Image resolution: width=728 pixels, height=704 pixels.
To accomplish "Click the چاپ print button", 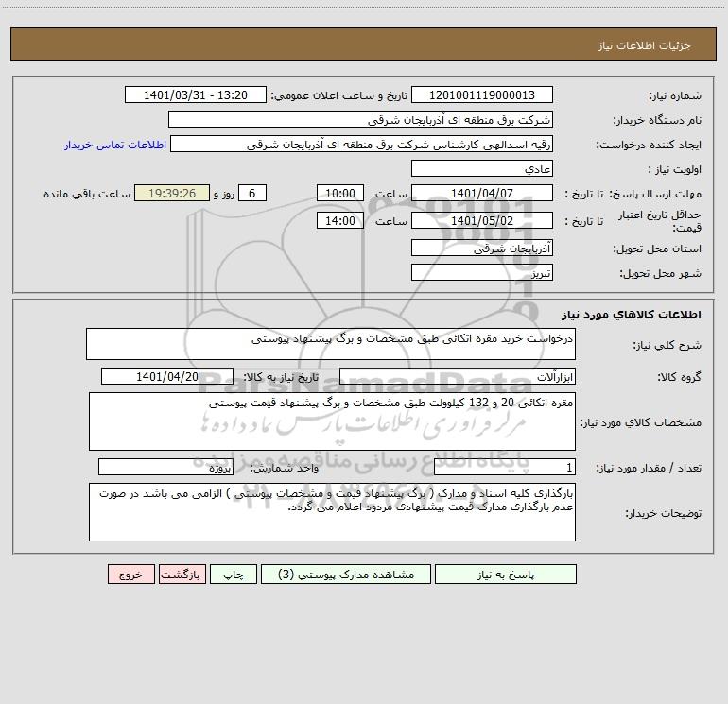I will click(234, 574).
